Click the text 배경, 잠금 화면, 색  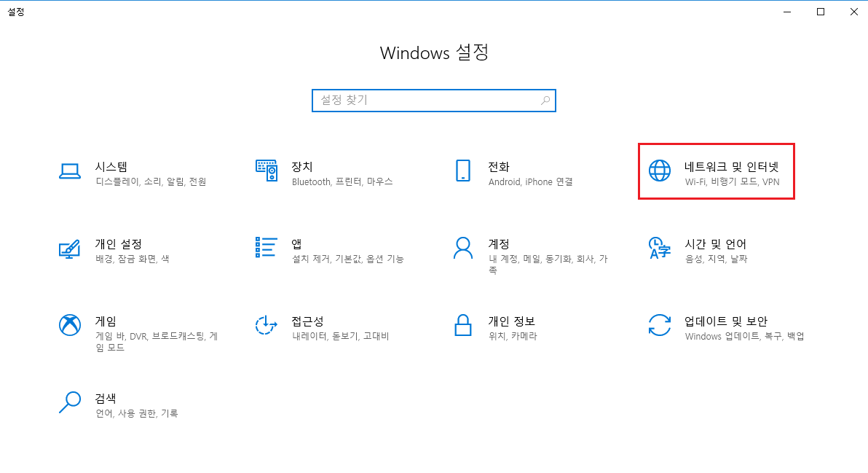[133, 259]
